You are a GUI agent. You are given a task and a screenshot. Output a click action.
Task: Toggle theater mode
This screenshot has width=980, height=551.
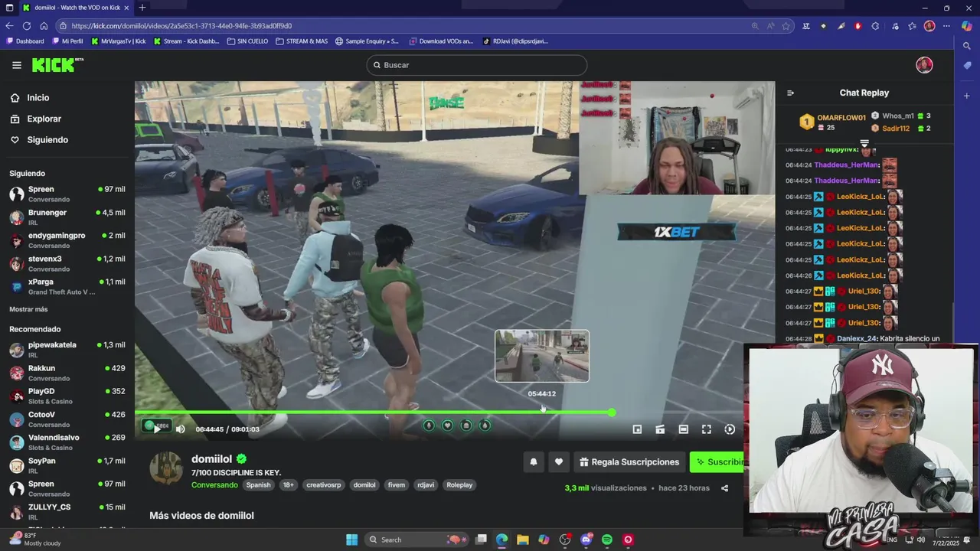pos(683,429)
